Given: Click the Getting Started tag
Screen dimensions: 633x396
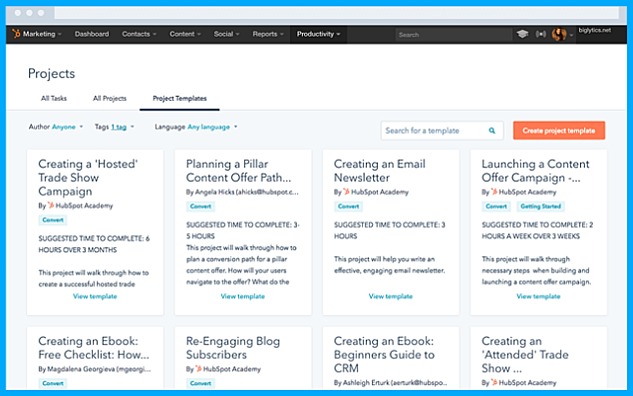Looking at the screenshot, I should 541,206.
